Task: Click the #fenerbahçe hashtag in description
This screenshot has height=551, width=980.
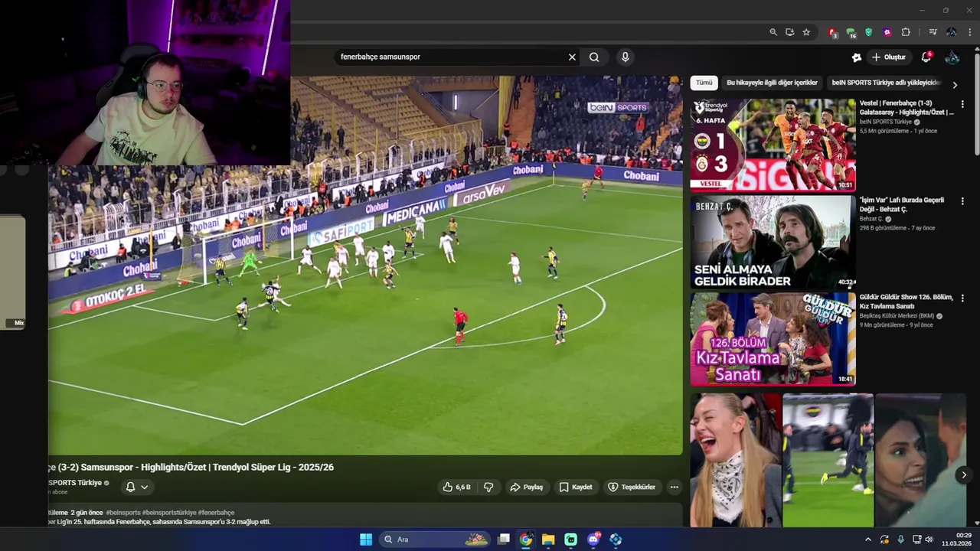Action: tap(216, 513)
